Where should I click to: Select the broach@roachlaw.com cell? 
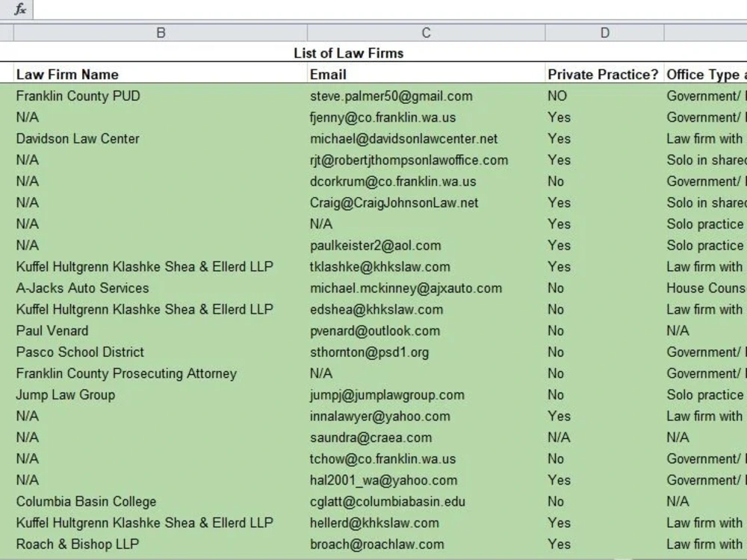(426, 544)
